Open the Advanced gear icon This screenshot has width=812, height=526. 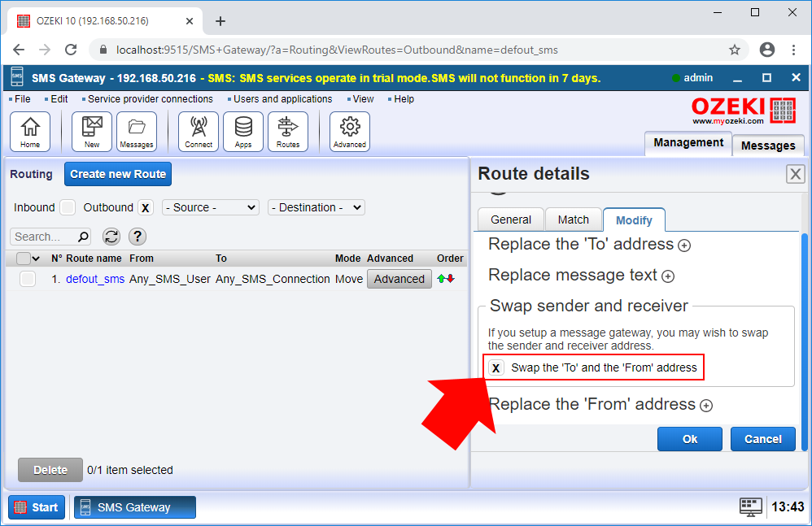pos(350,132)
